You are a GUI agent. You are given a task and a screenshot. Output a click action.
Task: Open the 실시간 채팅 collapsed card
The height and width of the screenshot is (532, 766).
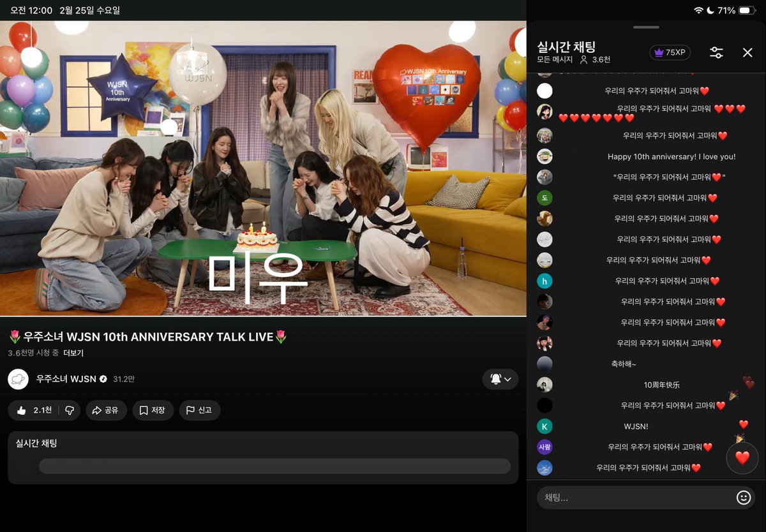[x=263, y=458]
